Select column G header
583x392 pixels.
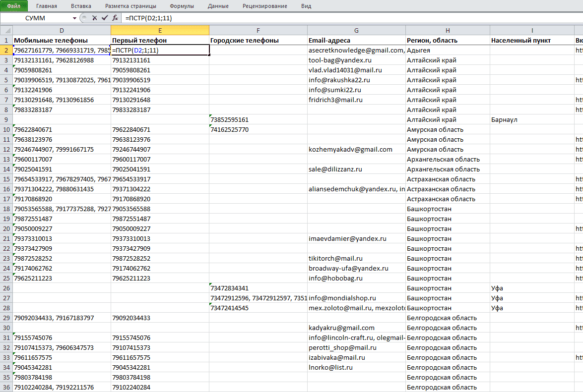356,30
